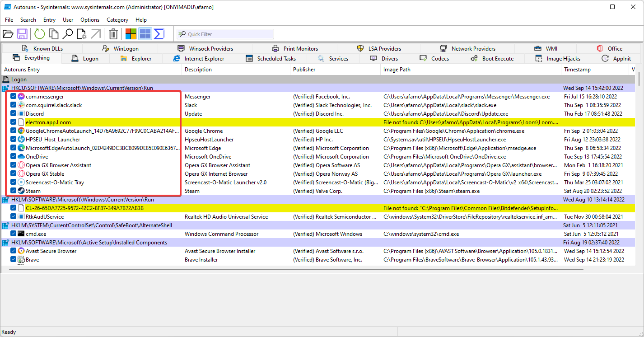Switch to the Services tab

pyautogui.click(x=333, y=59)
